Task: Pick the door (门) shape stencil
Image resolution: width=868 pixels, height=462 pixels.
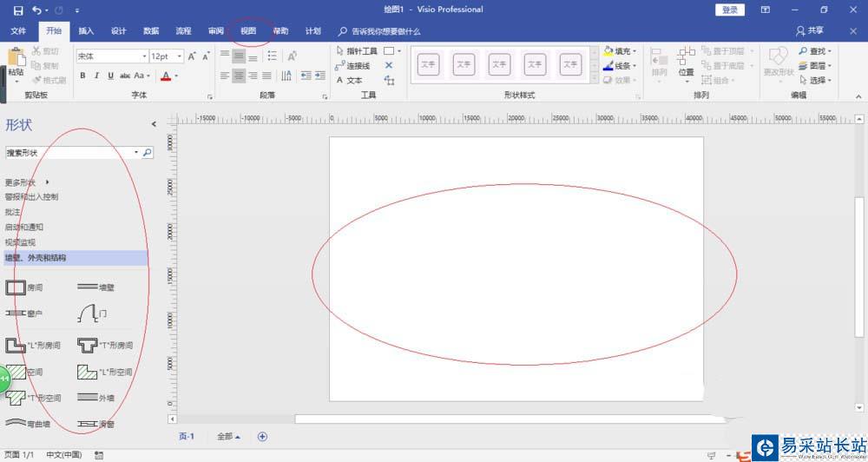Action: 92,313
